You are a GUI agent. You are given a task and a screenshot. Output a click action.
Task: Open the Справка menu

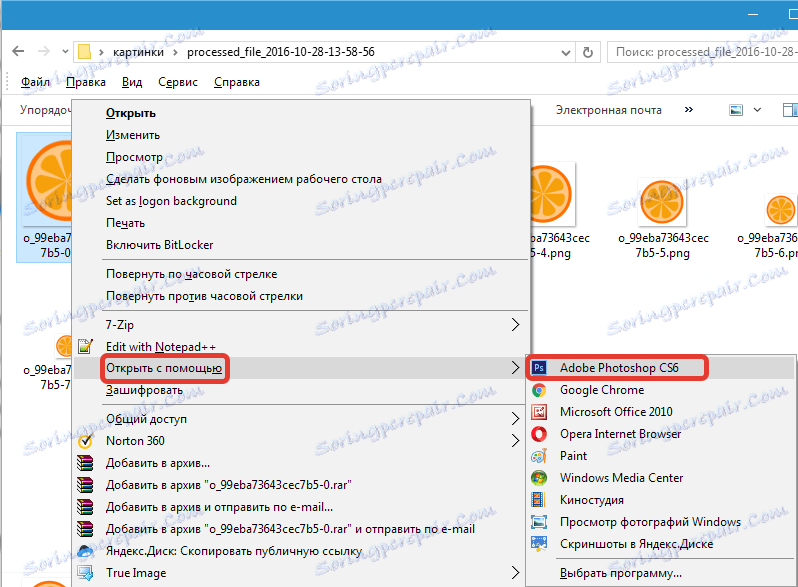tap(237, 82)
